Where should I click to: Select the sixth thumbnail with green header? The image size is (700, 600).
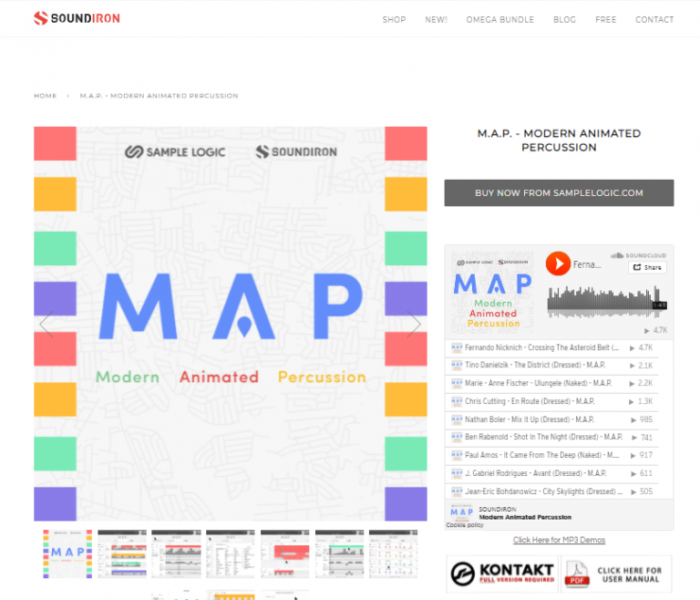tap(339, 554)
